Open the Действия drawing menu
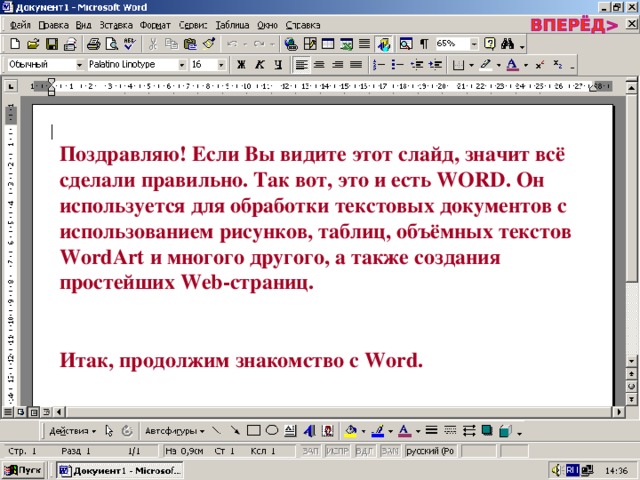Screen dimensions: 640x480 pos(73,431)
